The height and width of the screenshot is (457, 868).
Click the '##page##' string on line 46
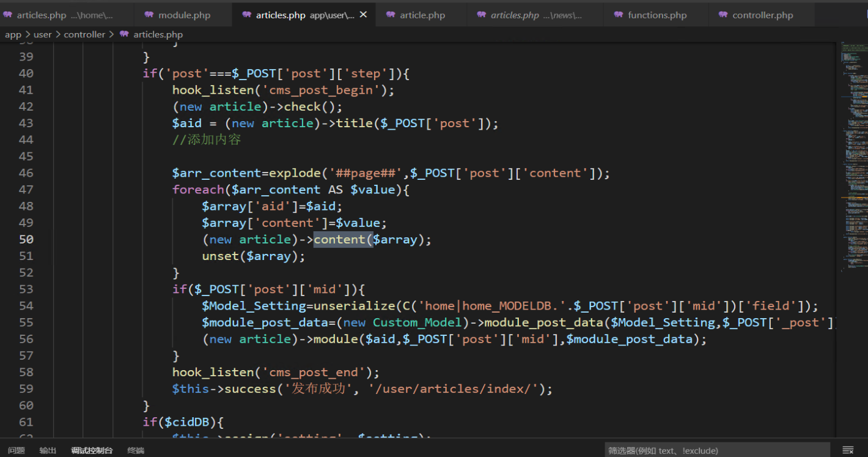[x=366, y=173]
